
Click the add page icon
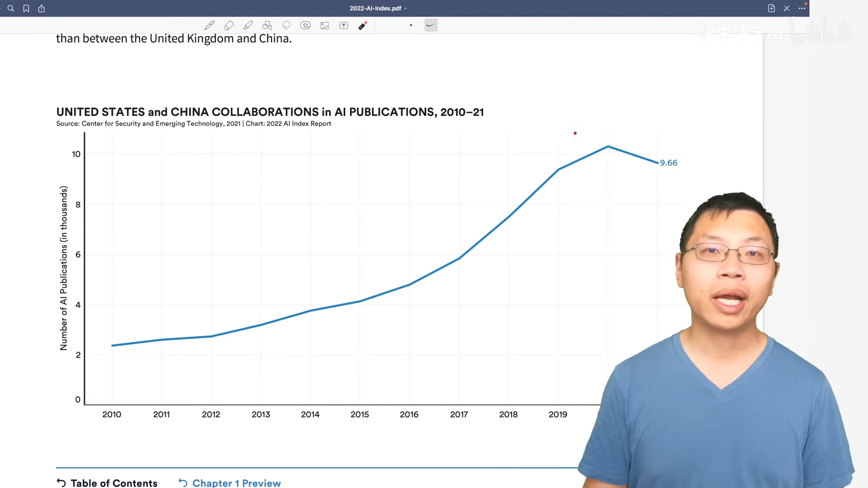coord(771,8)
